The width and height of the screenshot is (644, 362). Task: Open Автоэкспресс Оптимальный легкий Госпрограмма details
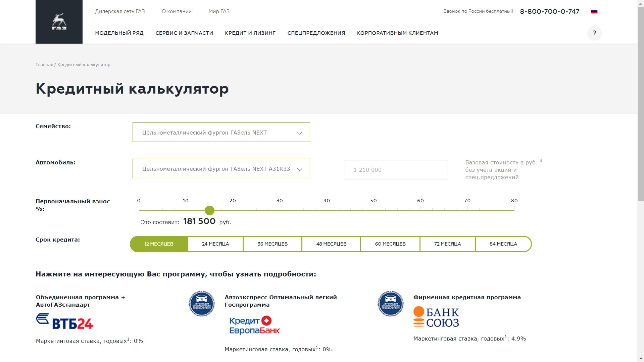pyautogui.click(x=281, y=301)
